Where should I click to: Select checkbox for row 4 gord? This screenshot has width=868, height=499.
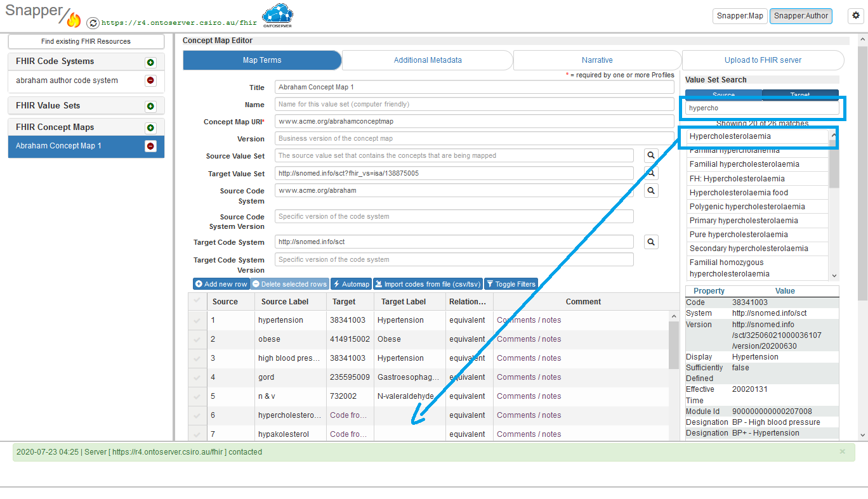[197, 378]
